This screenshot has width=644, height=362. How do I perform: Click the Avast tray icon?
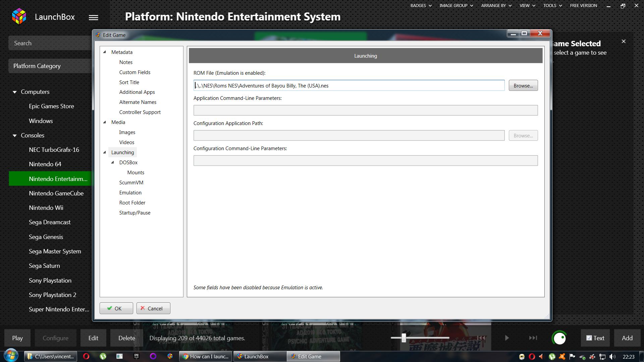(562, 357)
